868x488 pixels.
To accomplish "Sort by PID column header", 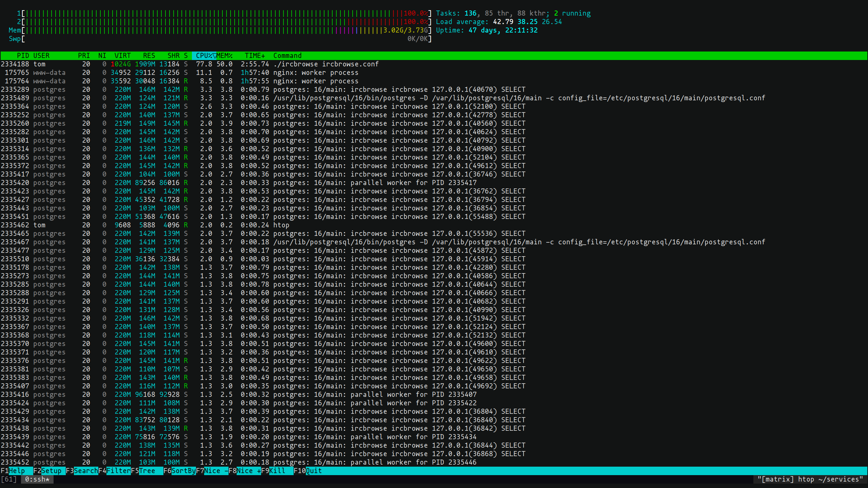I will [x=23, y=56].
